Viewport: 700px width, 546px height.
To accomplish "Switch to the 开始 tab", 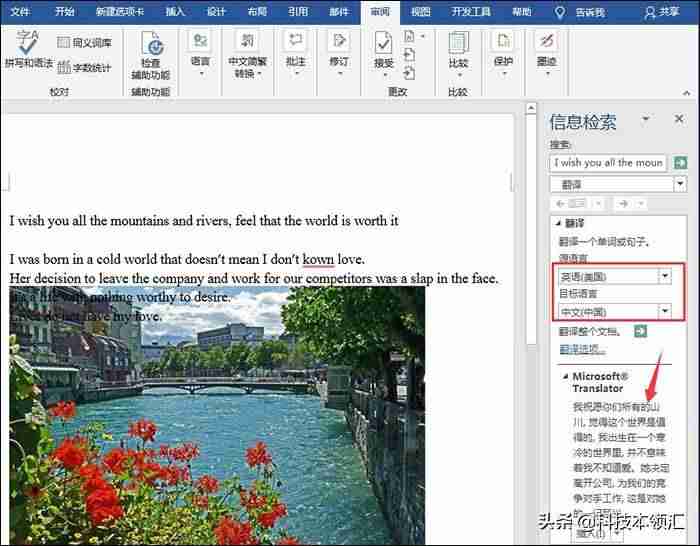I will click(65, 12).
